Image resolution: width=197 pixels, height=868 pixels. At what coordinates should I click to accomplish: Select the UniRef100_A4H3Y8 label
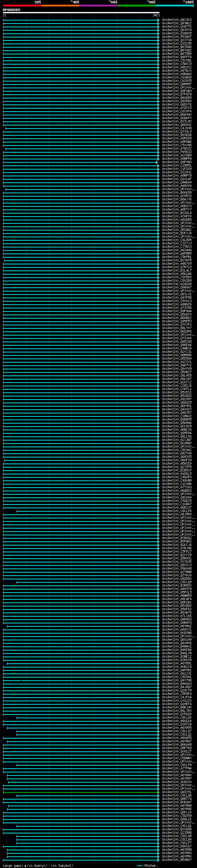click(x=177, y=589)
